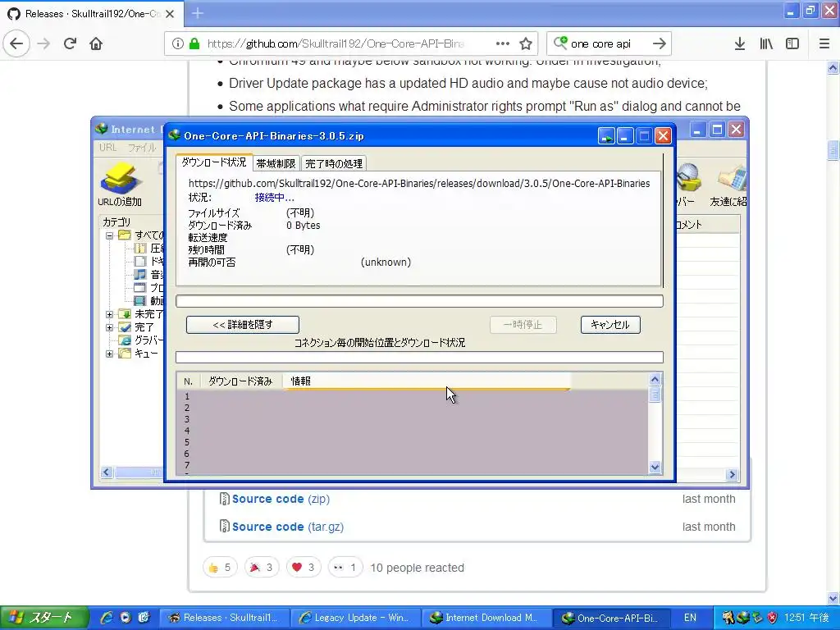Click the download progress bar

[419, 301]
